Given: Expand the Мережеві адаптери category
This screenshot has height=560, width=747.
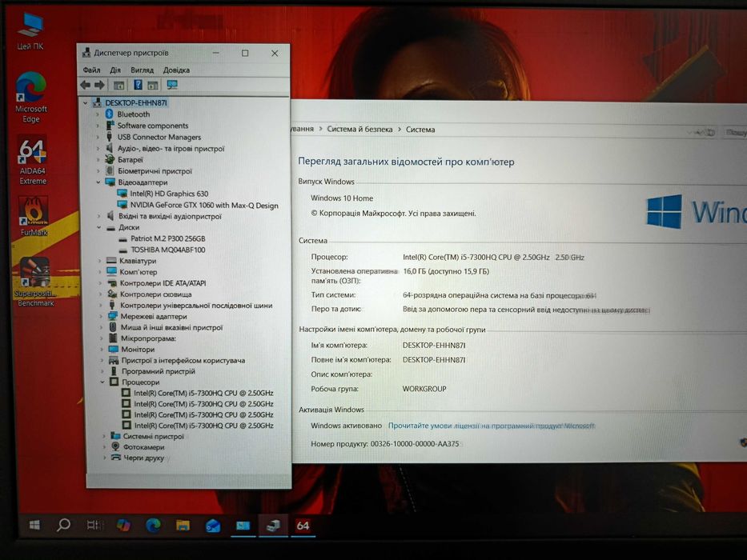Looking at the screenshot, I should click(x=101, y=317).
